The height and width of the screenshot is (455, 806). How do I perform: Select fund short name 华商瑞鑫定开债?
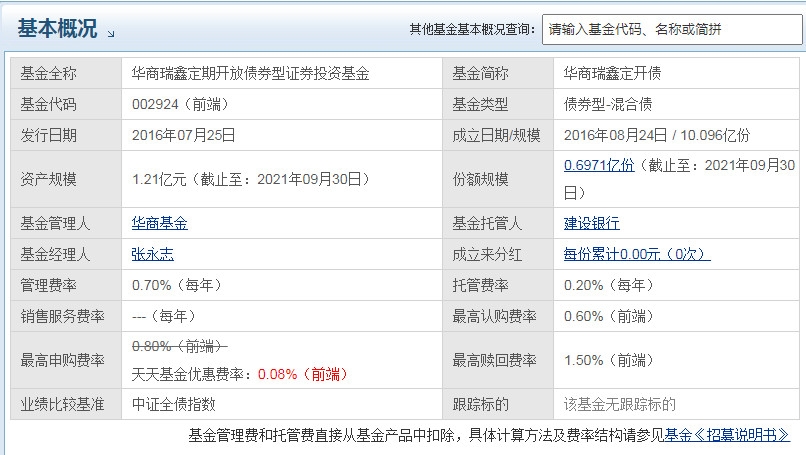click(x=612, y=74)
